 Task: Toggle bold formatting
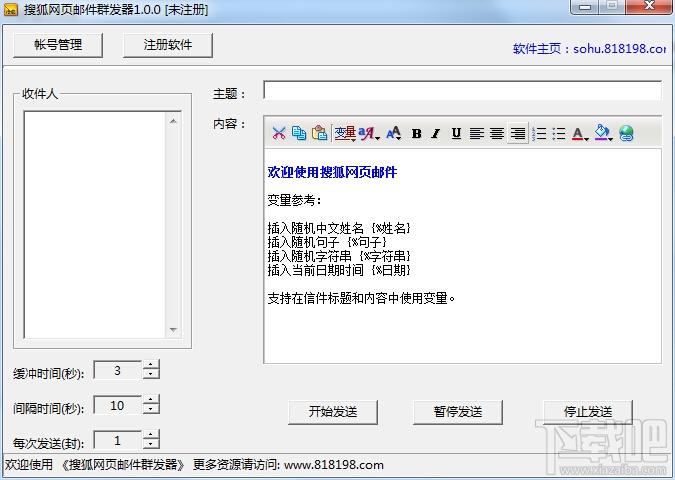tap(416, 133)
